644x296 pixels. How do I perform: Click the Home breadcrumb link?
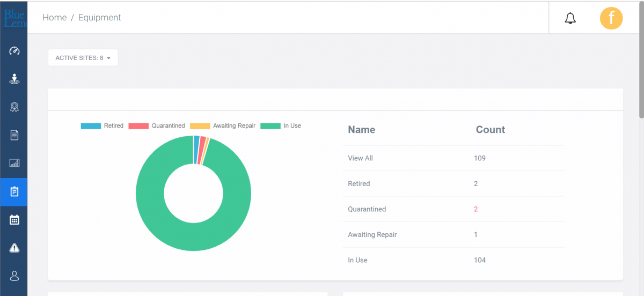pos(54,18)
